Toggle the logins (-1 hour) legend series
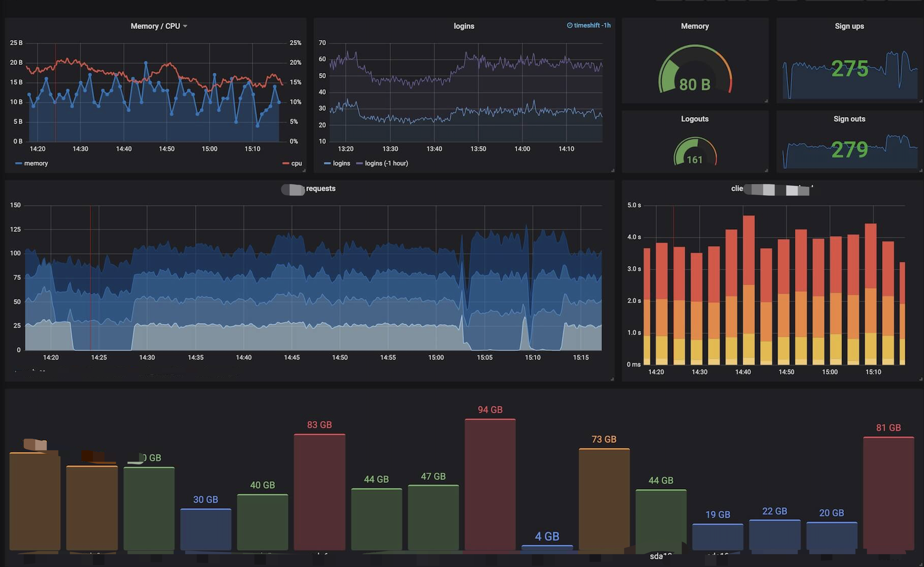The image size is (924, 567). [386, 163]
